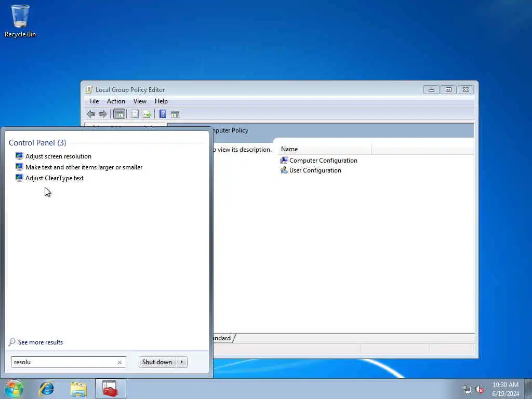Click monitor icon beside Adjust screen resolution

click(19, 156)
